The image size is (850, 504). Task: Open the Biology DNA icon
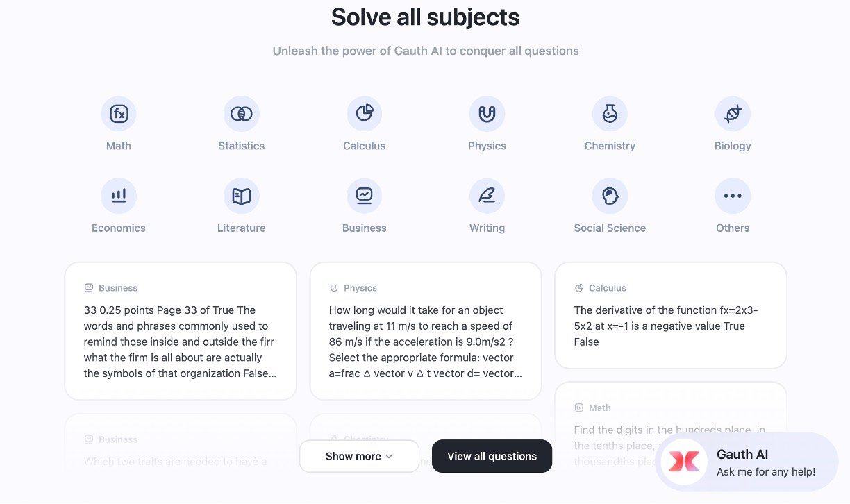point(733,114)
